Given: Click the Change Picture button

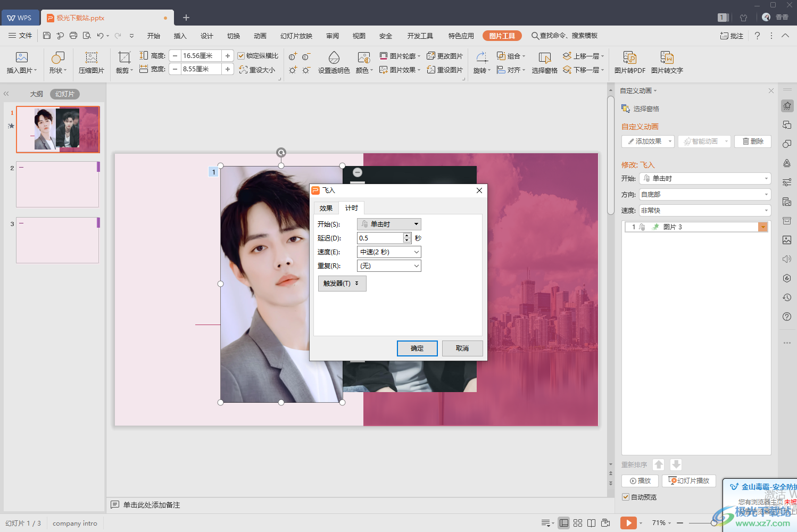Looking at the screenshot, I should coord(445,56).
